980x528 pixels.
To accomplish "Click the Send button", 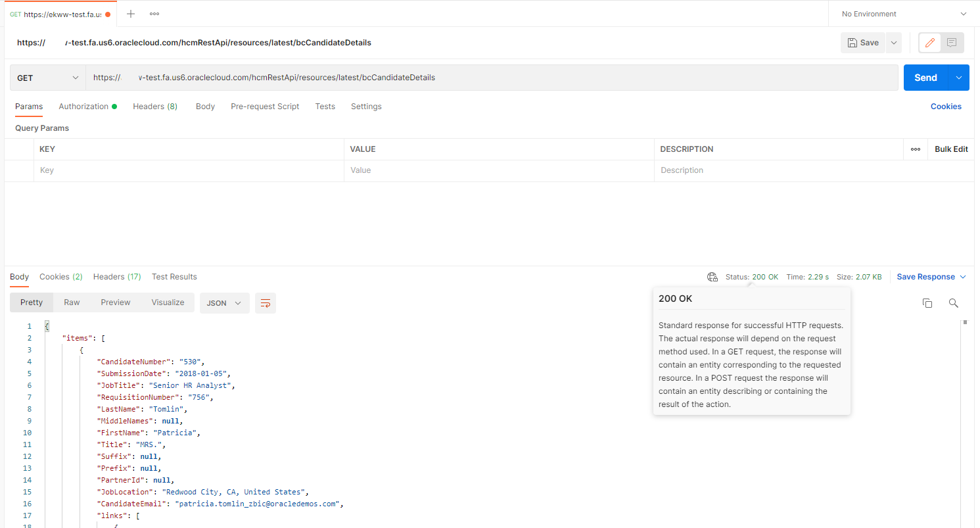I will [925, 77].
